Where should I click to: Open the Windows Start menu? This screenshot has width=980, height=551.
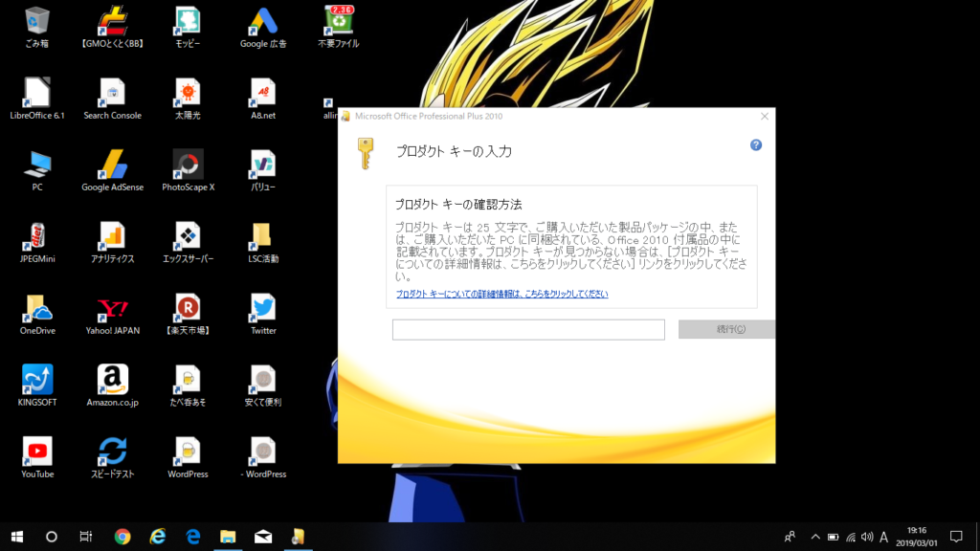coord(17,537)
